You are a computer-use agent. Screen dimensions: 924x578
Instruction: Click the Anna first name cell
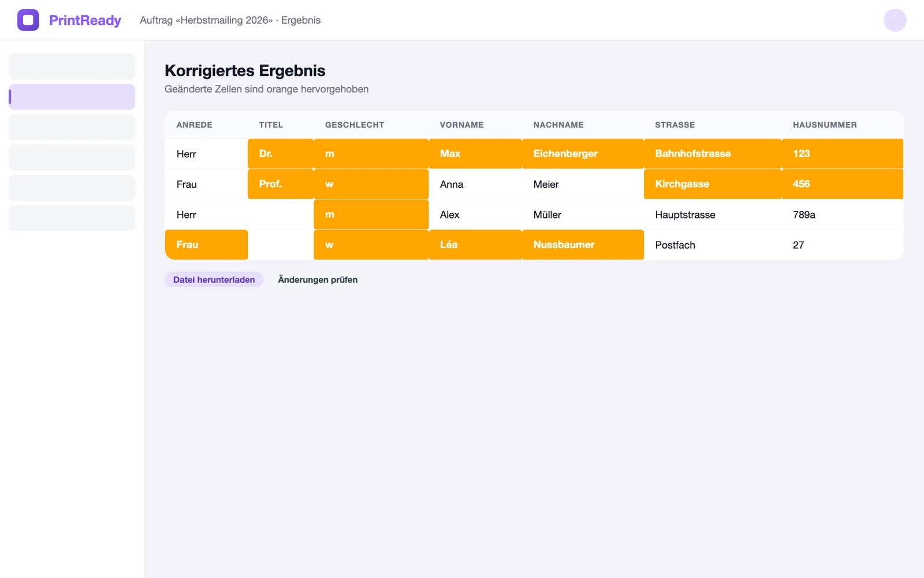point(475,184)
